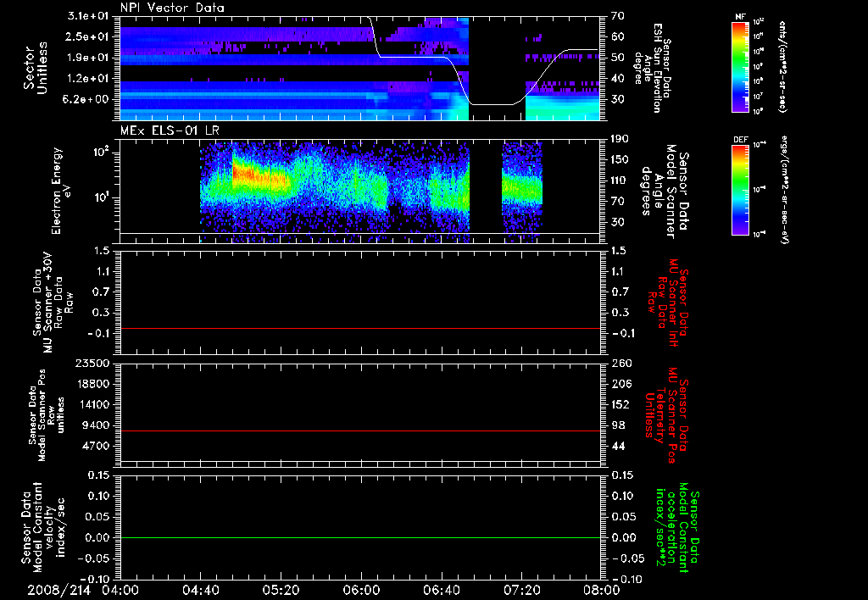Click the DEF color scale bar
The height and width of the screenshot is (600, 868).
741,189
